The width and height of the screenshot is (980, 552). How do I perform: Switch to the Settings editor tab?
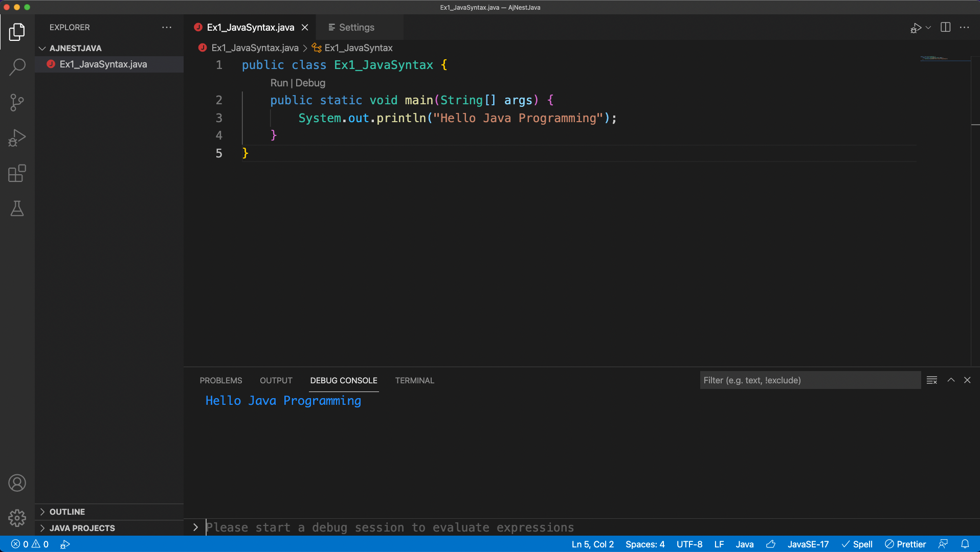[356, 28]
